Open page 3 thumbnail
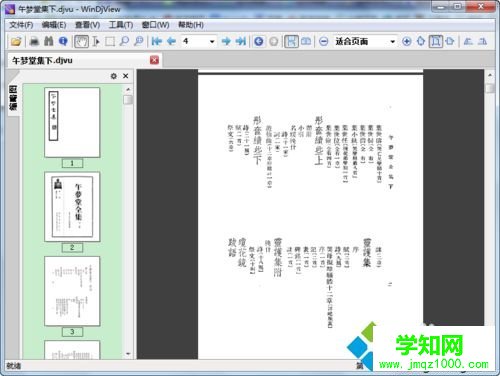 [x=72, y=291]
